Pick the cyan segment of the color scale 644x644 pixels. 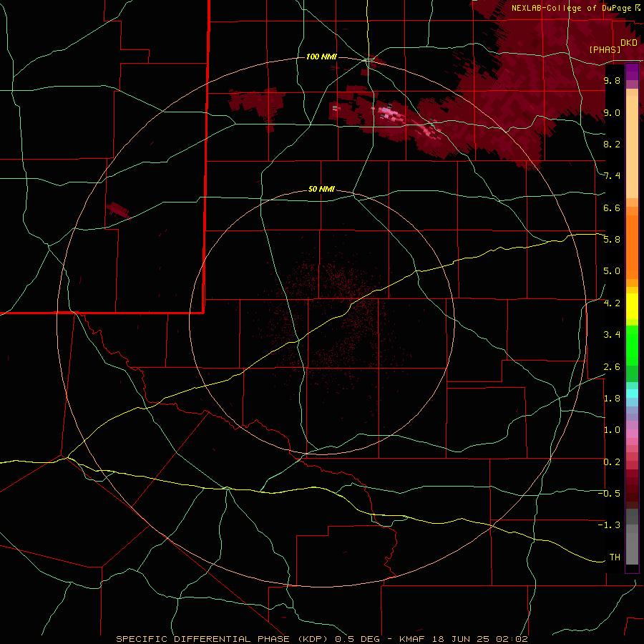click(x=632, y=394)
